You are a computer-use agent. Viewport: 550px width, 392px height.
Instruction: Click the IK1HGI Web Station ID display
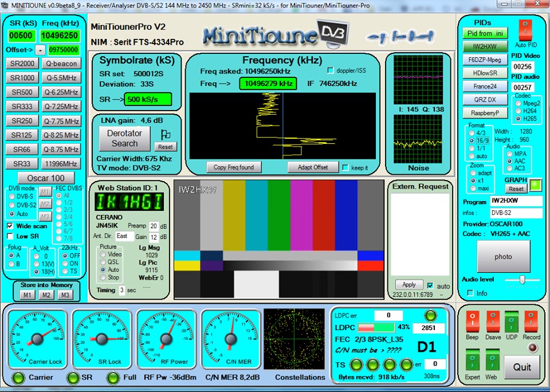(129, 202)
